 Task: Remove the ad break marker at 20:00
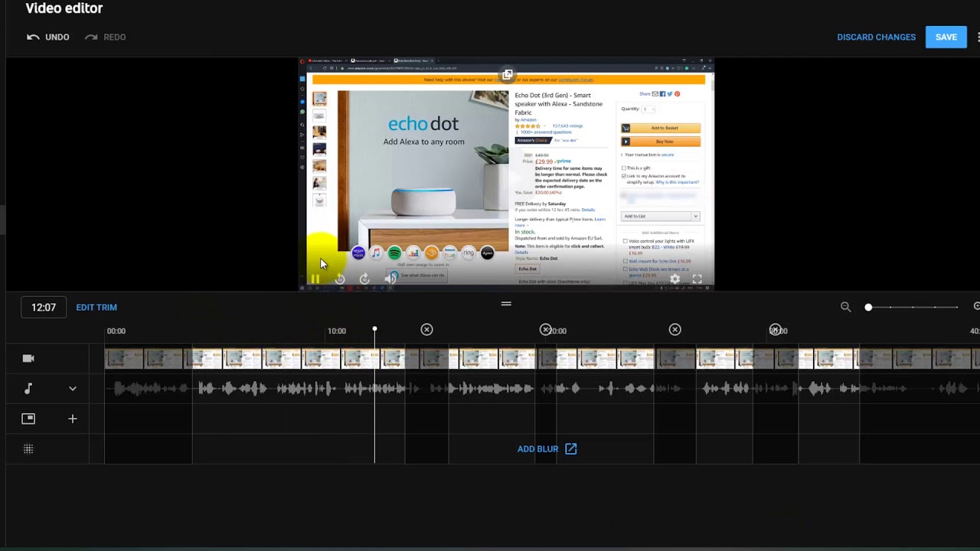pyautogui.click(x=546, y=329)
